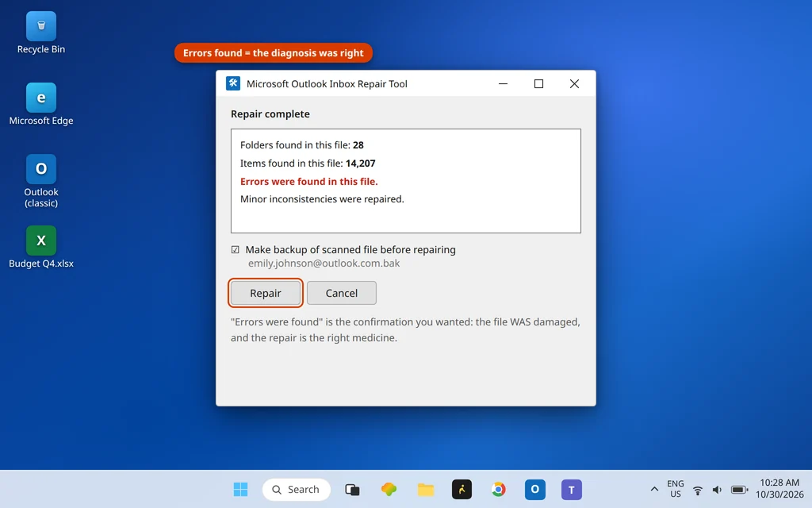This screenshot has width=812, height=508.
Task: Launch Microsoft Edge from the desktop
Action: click(41, 104)
